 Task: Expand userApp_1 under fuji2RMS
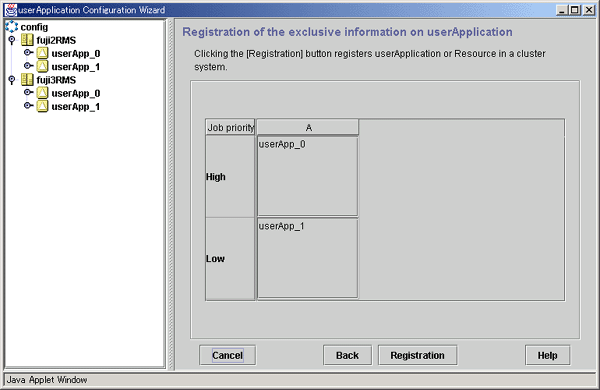(x=28, y=66)
